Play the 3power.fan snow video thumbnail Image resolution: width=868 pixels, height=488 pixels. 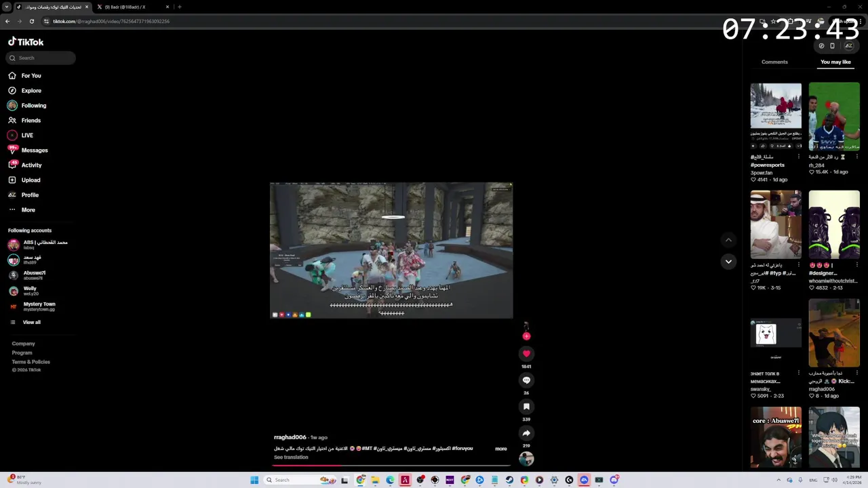tap(776, 117)
